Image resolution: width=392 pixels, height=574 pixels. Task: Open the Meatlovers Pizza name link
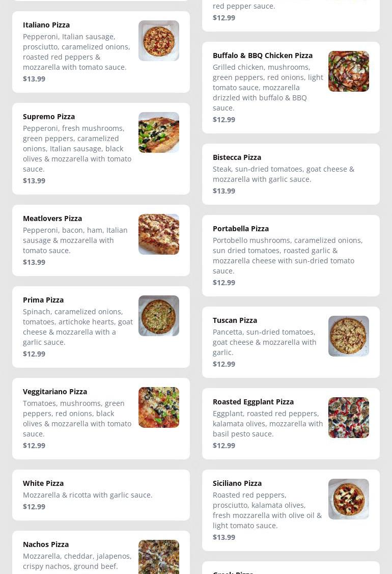click(52, 218)
